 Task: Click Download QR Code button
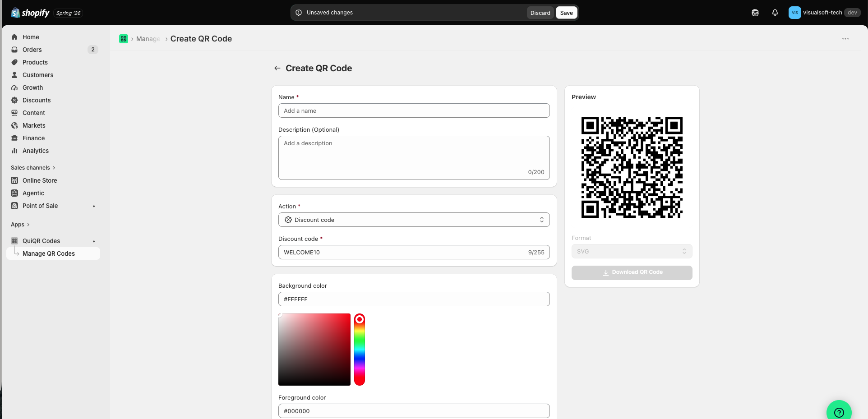[632, 272]
